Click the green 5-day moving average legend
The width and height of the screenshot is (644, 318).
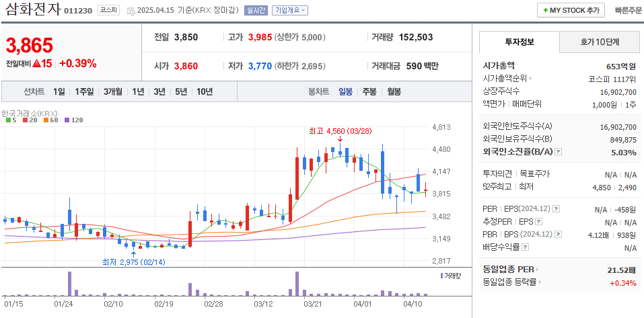click(x=11, y=120)
